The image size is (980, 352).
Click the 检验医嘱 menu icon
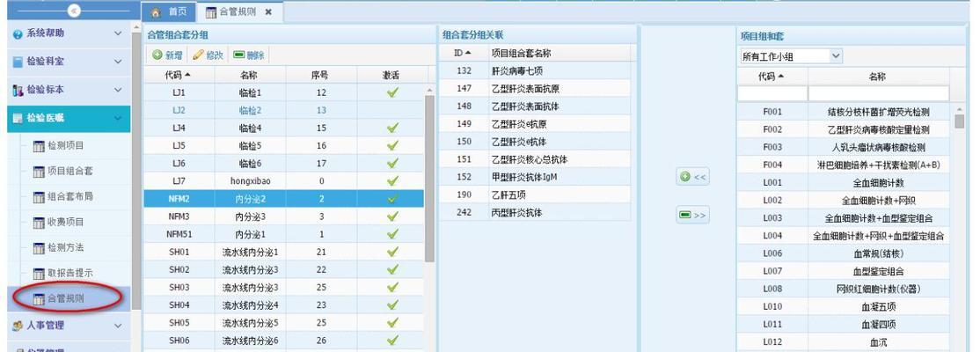pos(18,118)
